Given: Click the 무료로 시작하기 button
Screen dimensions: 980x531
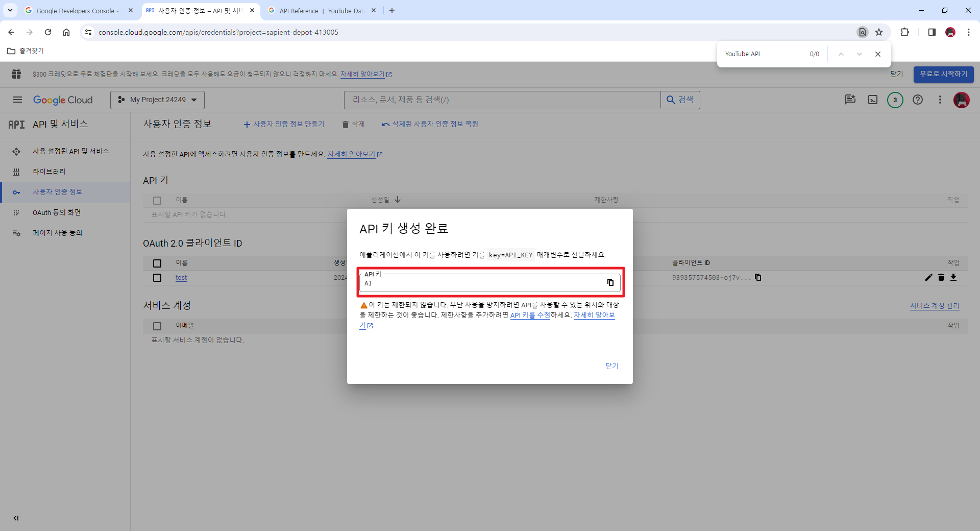Looking at the screenshot, I should pos(944,74).
